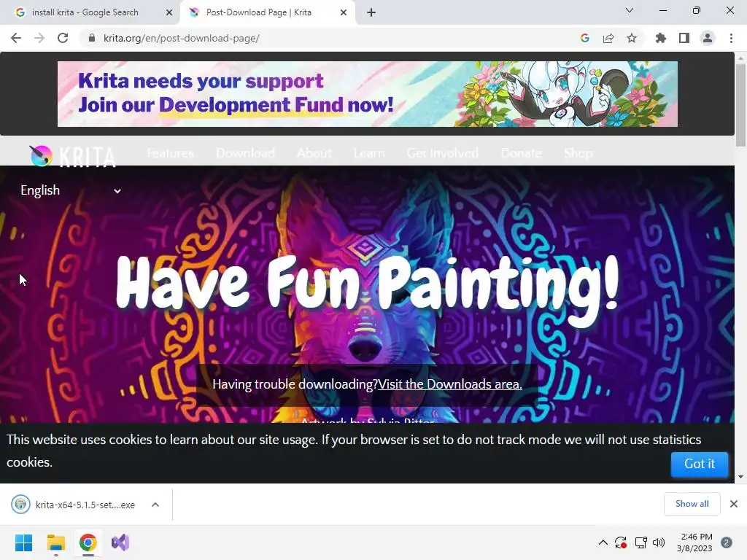Open Chrome three-dot menu
This screenshot has width=747, height=560.
pos(731,38)
